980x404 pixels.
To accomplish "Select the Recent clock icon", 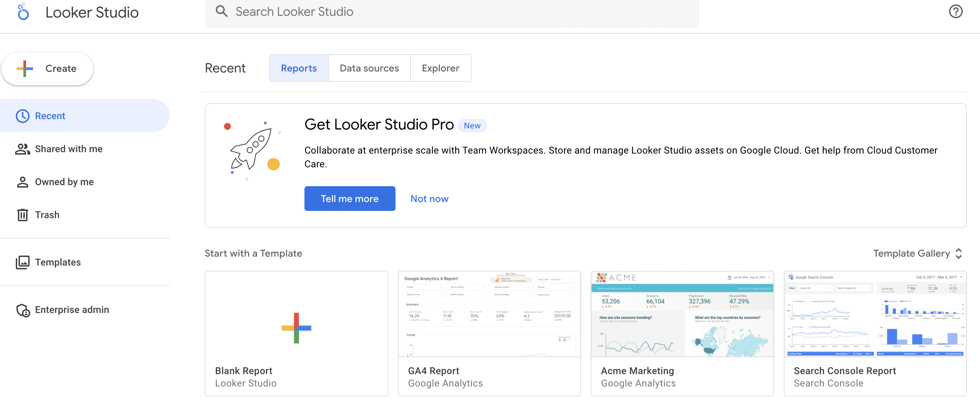I will pyautogui.click(x=22, y=116).
